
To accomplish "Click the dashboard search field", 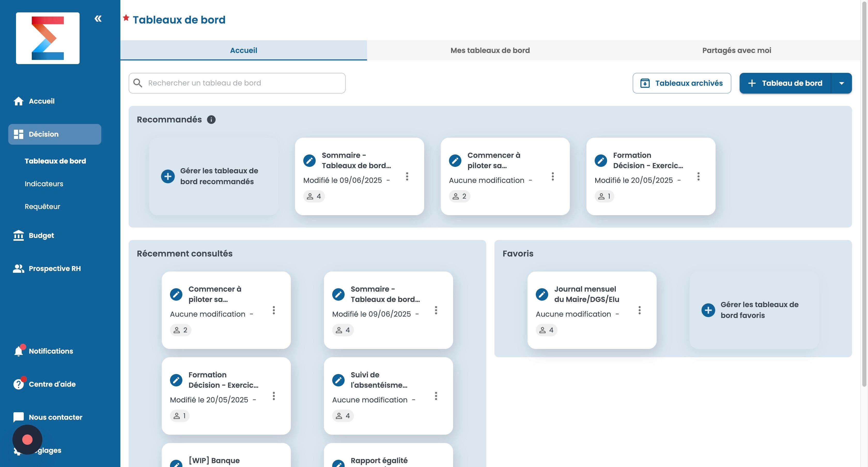I will 237,83.
